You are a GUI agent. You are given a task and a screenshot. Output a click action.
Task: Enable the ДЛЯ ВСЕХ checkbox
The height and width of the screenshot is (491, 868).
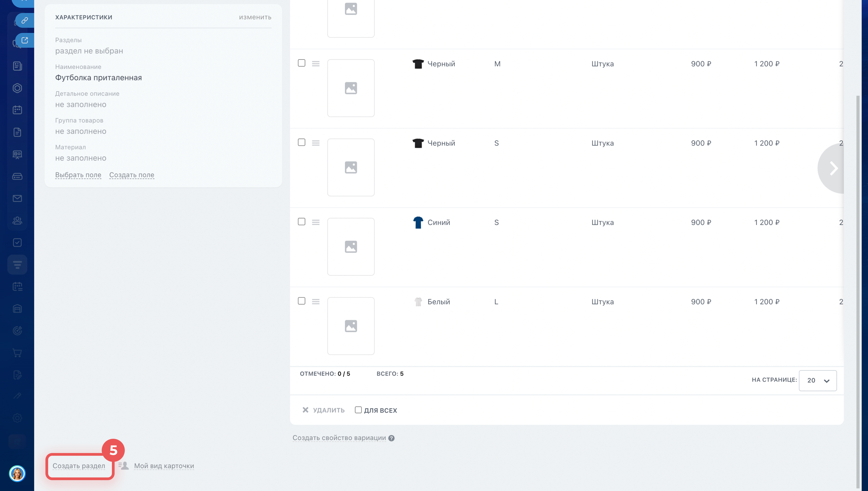[358, 410]
